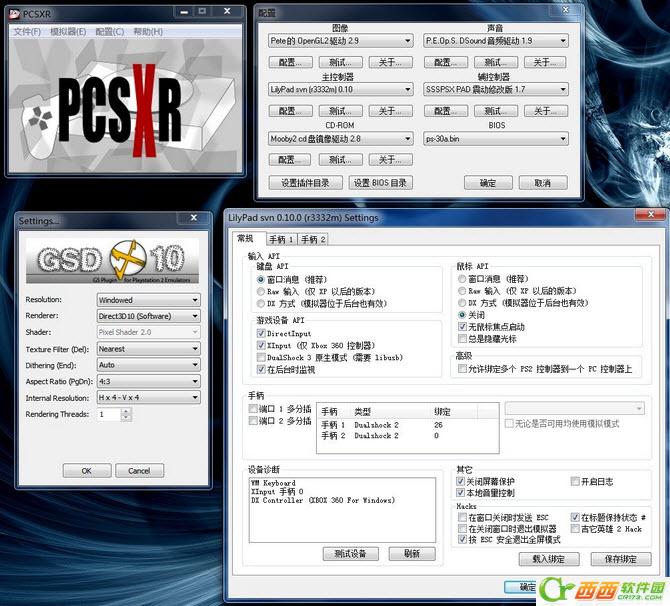The height and width of the screenshot is (606, 670).
Task: Click 取消 in the 配置 window
Action: (543, 183)
